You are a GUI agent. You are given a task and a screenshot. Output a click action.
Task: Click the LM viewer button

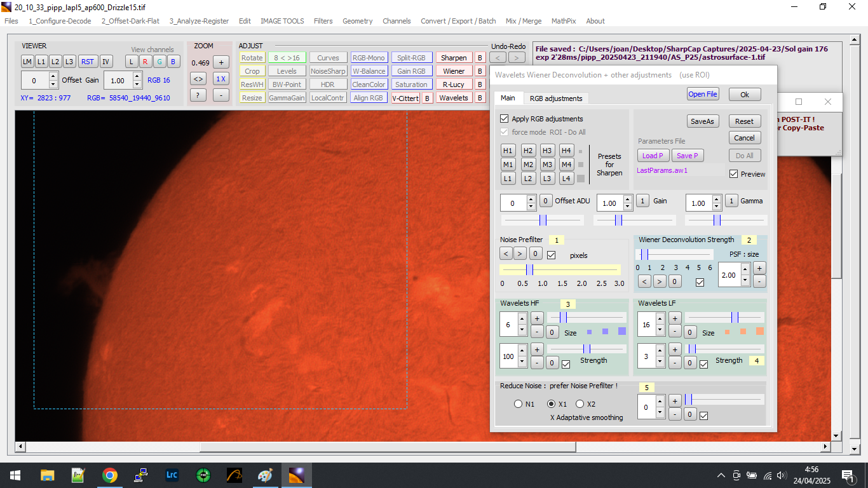[27, 62]
